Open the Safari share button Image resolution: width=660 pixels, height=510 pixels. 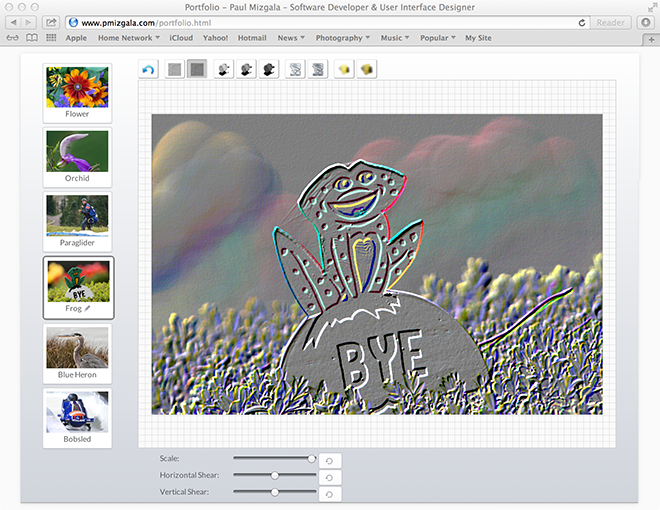(51, 22)
